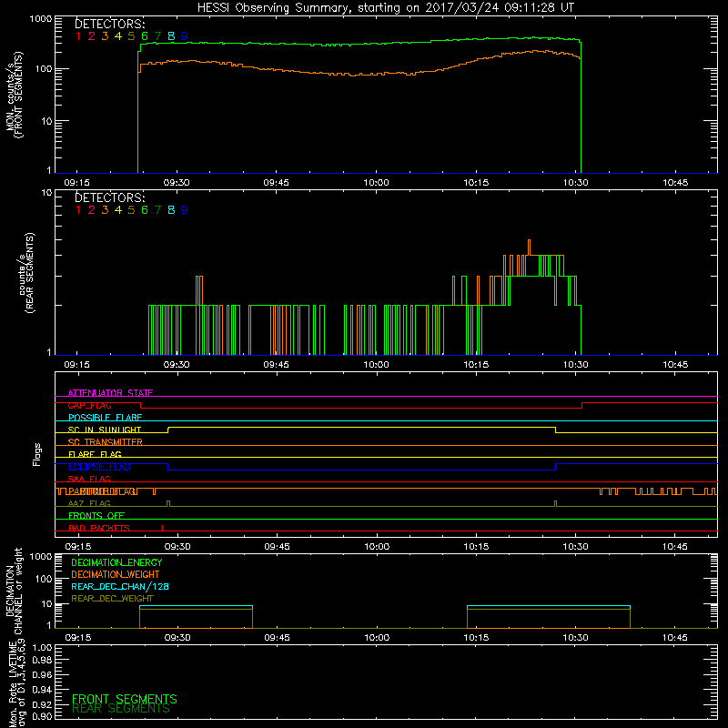Viewport: 728px width, 728px height.
Task: Click the HESSI Observing Summary title text
Action: coord(386,8)
